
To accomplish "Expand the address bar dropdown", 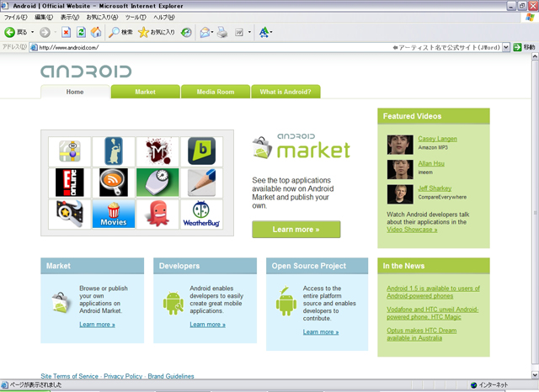I will point(506,47).
